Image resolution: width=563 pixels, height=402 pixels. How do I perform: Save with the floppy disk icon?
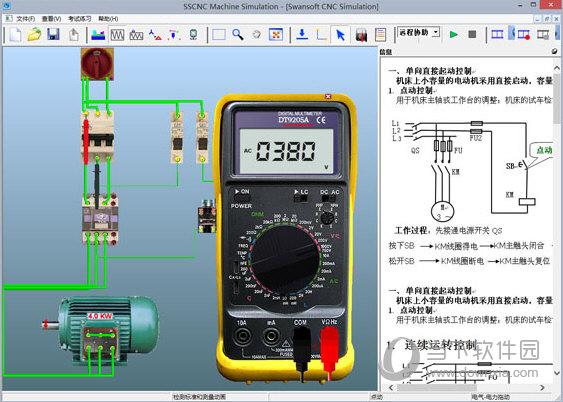53,35
